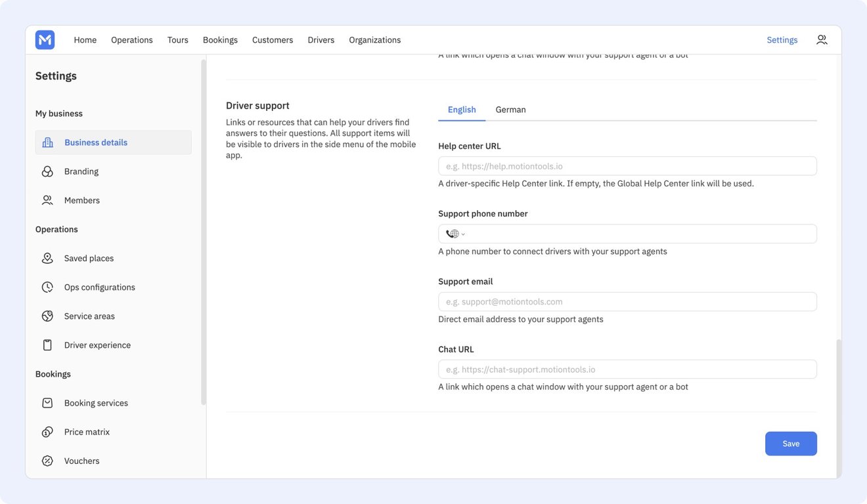This screenshot has width=867, height=504.
Task: Focus the Support phone number field
Action: click(x=627, y=234)
